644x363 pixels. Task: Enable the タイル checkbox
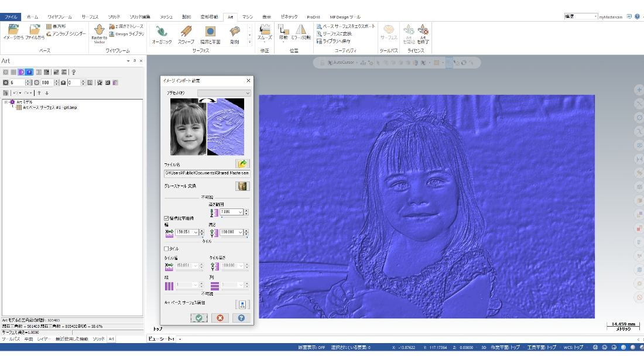[x=166, y=249]
